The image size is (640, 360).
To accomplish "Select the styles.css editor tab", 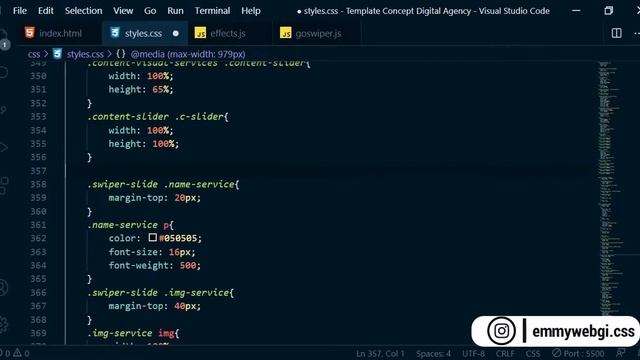I will pos(143,33).
